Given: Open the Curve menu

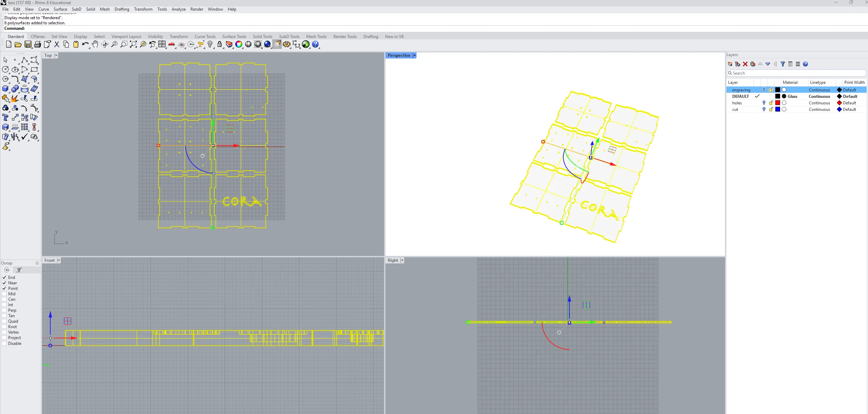Looking at the screenshot, I should click(x=43, y=9).
